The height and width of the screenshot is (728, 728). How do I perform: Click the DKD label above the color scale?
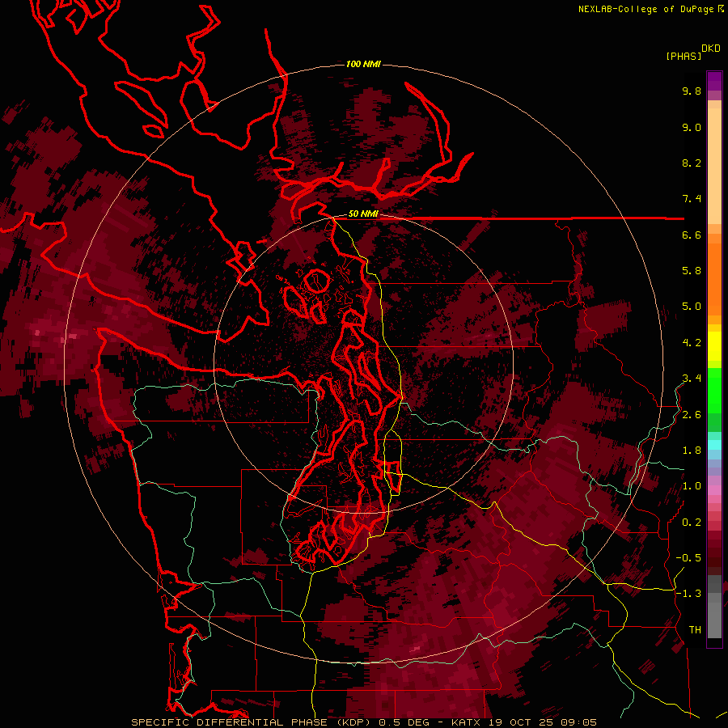point(711,49)
